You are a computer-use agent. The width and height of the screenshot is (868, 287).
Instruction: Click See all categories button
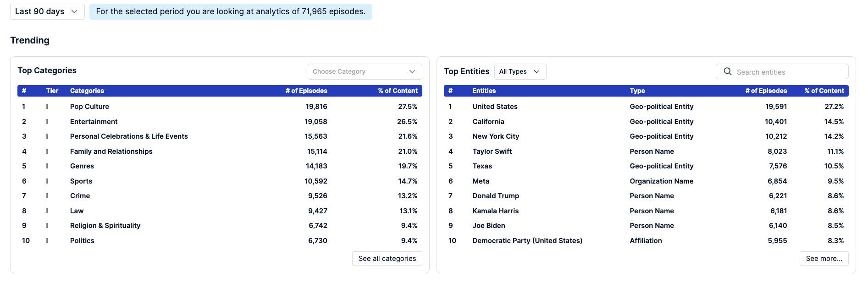click(x=387, y=259)
